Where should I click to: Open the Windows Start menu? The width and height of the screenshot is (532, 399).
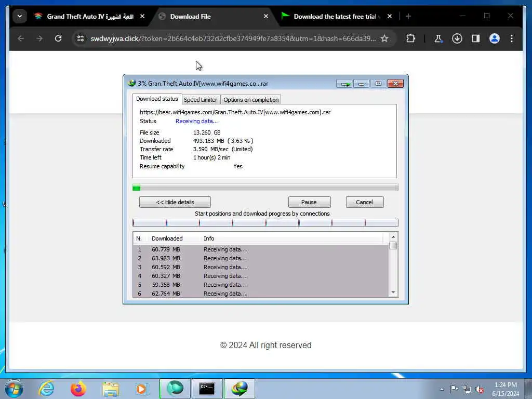click(14, 389)
